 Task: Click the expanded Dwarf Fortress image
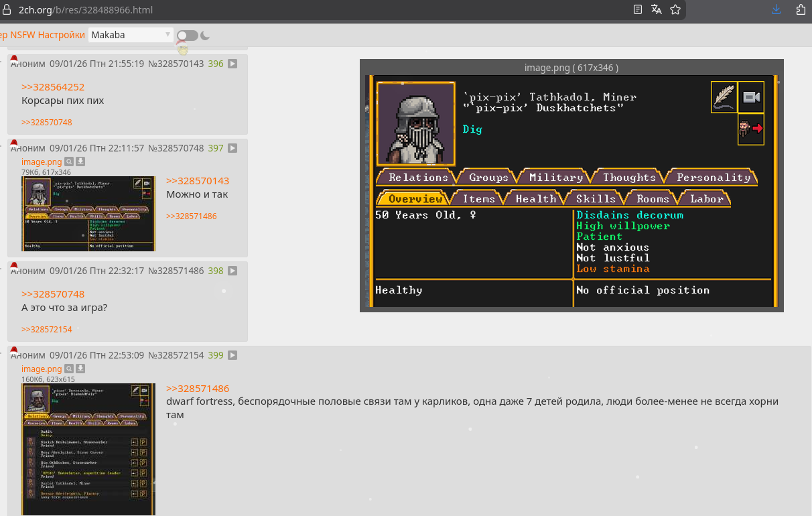pos(571,191)
